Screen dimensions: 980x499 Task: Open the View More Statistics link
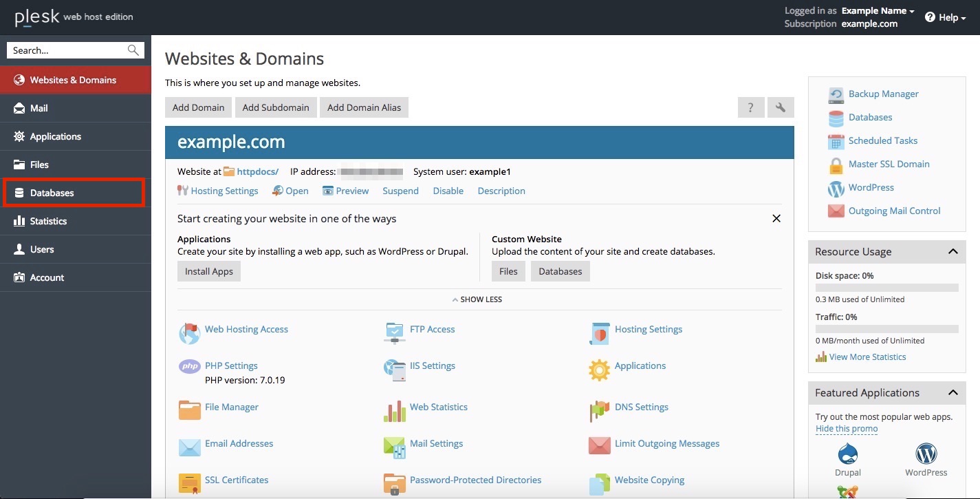tap(867, 357)
